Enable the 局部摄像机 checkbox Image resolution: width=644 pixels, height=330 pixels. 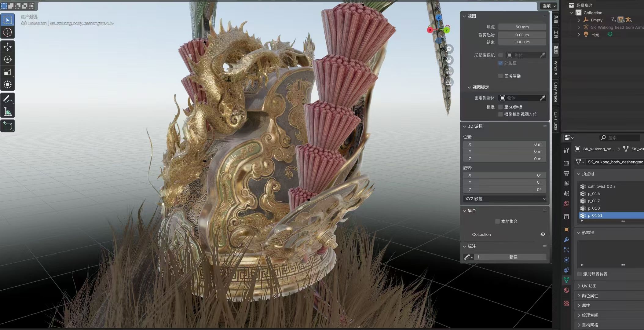tap(500, 55)
